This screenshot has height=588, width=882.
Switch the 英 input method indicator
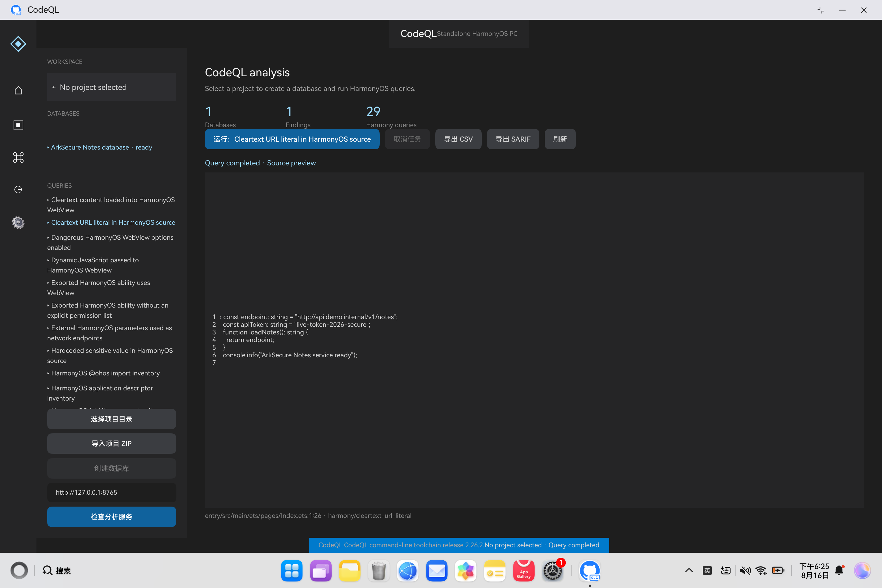point(707,570)
